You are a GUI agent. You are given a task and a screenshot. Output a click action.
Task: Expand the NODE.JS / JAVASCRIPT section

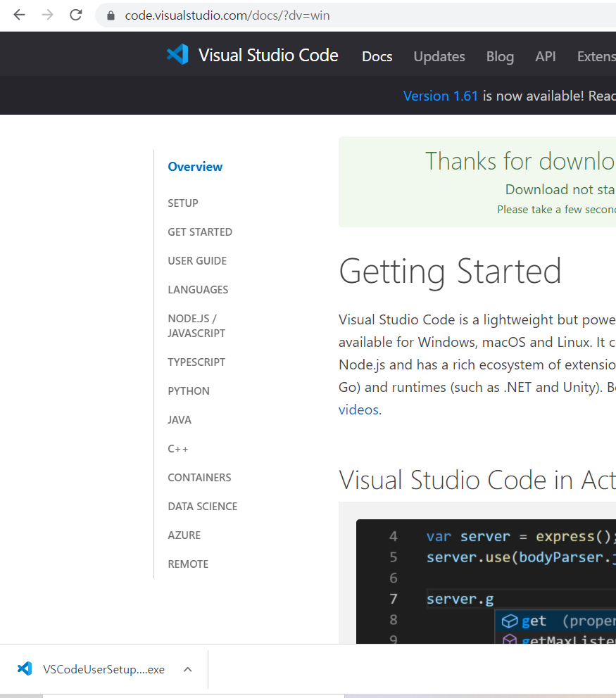coord(196,326)
